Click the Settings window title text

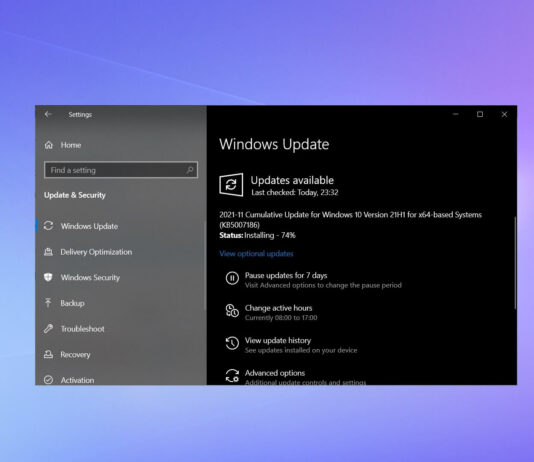pyautogui.click(x=80, y=114)
